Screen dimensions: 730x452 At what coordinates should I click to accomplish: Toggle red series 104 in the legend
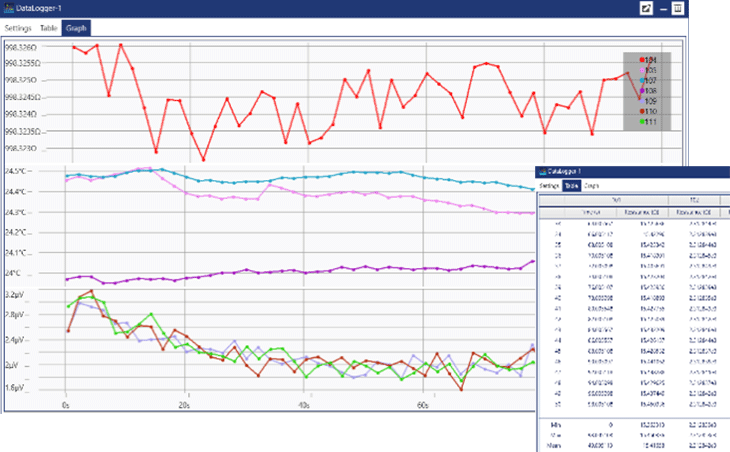pyautogui.click(x=646, y=60)
